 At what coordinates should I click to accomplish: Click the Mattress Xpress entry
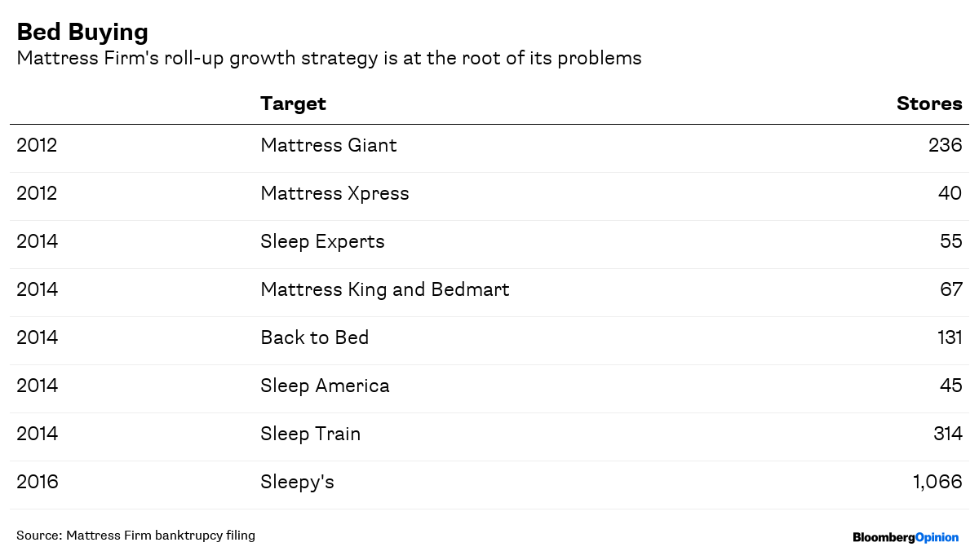pyautogui.click(x=334, y=194)
